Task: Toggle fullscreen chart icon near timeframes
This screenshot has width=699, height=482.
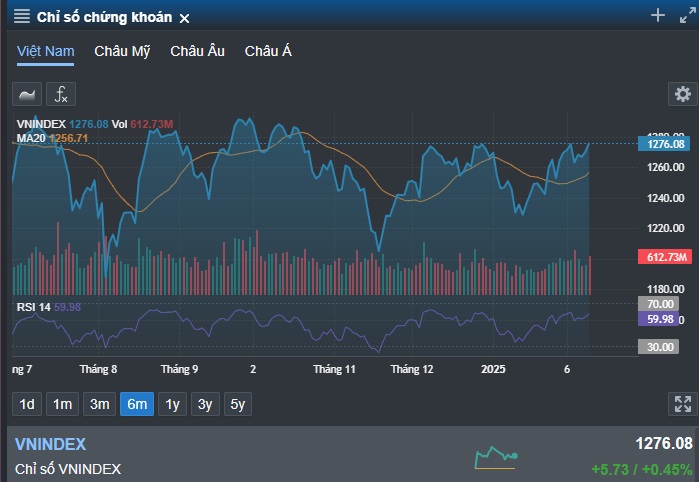Action: tap(683, 404)
